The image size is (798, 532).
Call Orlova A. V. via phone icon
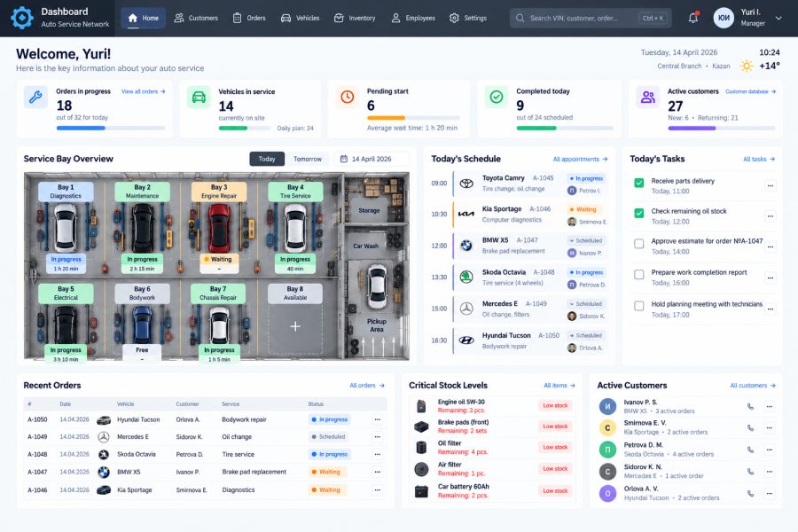750,493
